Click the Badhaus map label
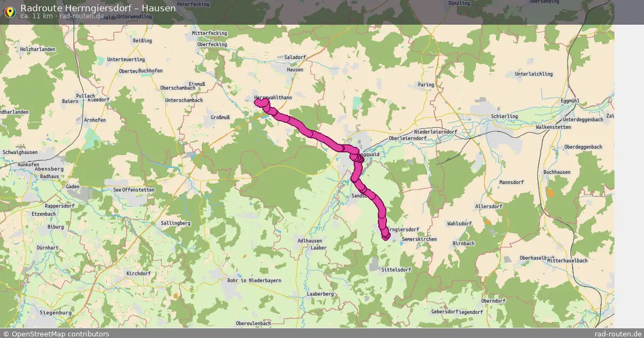Viewport: 644px width, 338px height. coord(49,176)
